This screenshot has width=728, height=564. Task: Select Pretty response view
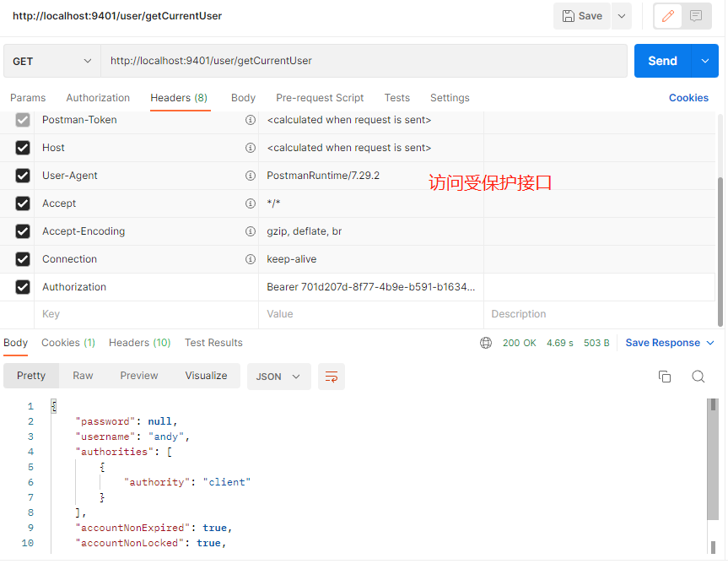31,376
